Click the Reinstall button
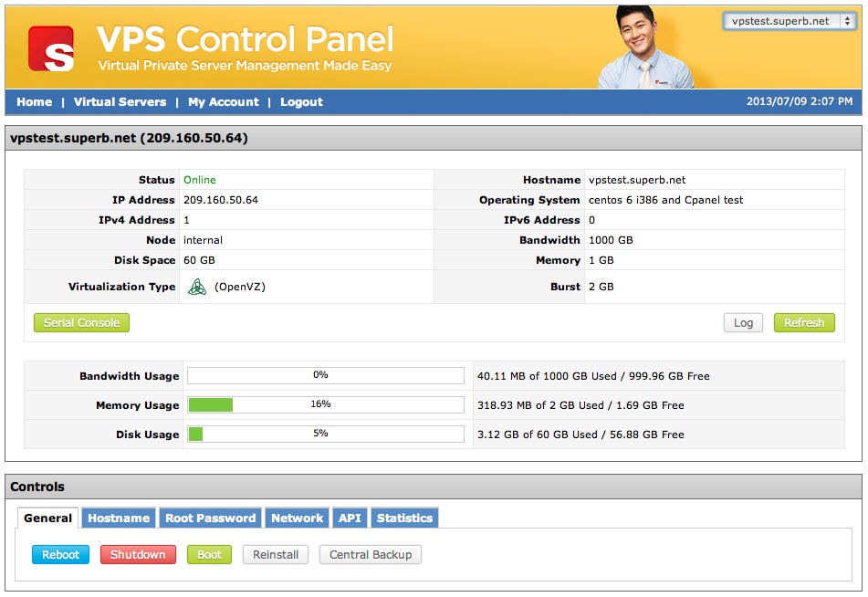The height and width of the screenshot is (597, 868). tap(276, 554)
